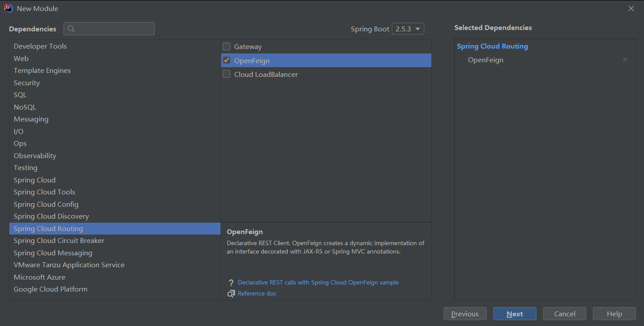Click the Previous button

(x=465, y=314)
